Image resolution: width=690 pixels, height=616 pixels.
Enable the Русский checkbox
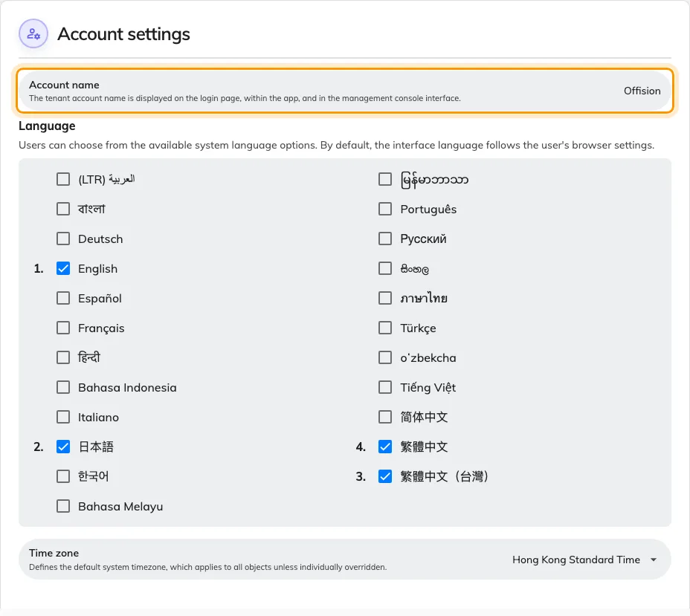click(x=385, y=239)
